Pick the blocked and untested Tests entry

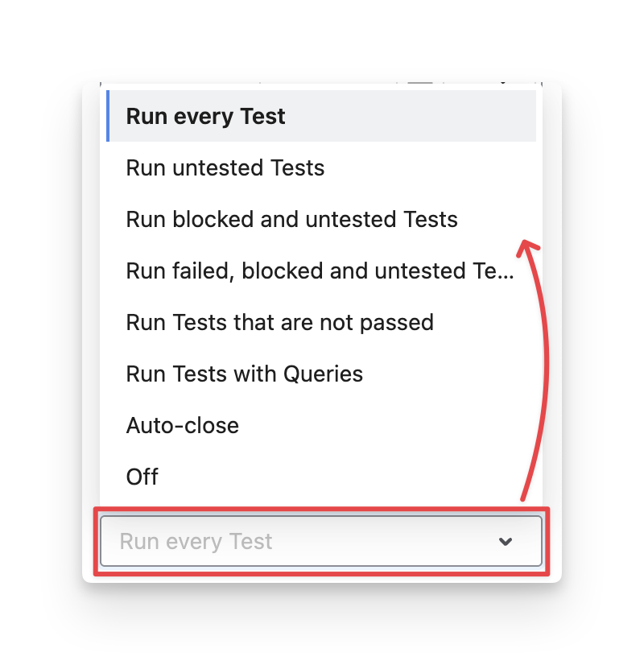coord(291,220)
